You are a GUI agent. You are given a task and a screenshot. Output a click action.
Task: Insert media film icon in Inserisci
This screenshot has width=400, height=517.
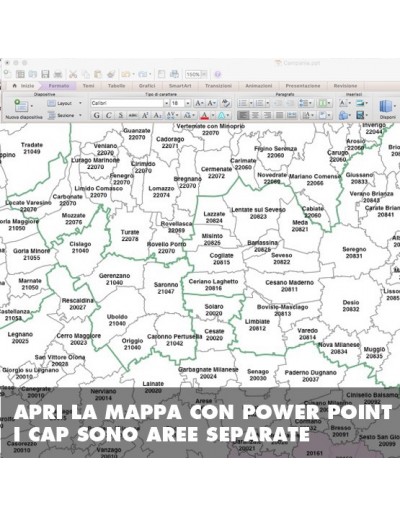pyautogui.click(x=361, y=115)
